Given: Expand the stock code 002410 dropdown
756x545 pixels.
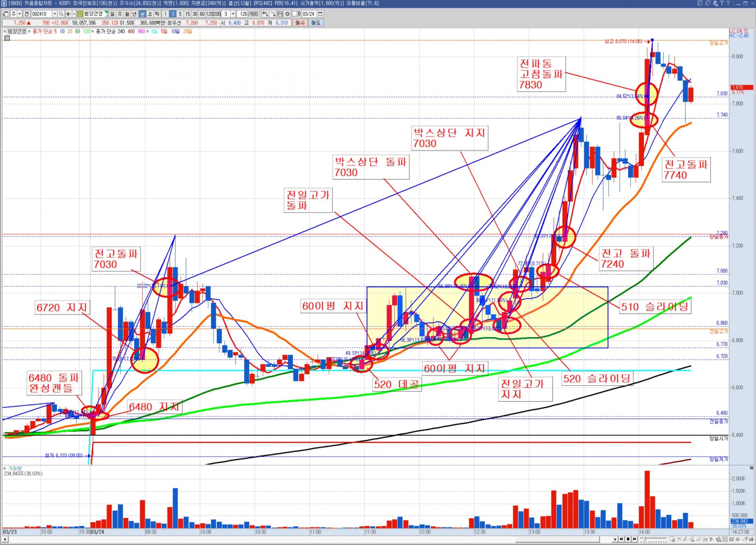Looking at the screenshot, I should (55, 14).
